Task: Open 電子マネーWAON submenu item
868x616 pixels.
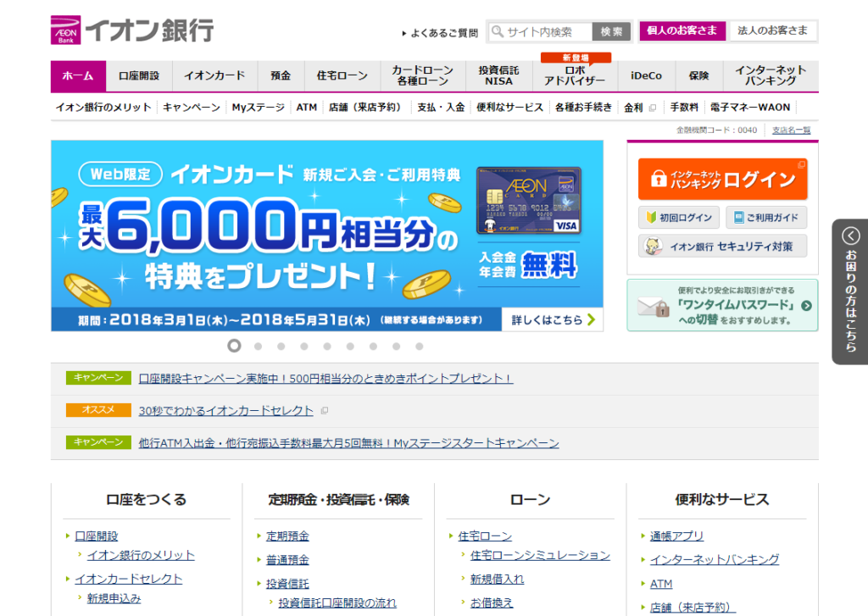Action: tap(750, 108)
